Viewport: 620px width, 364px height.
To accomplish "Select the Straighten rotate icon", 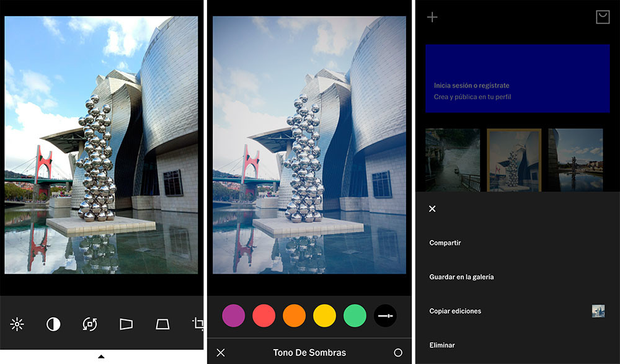I will click(90, 324).
